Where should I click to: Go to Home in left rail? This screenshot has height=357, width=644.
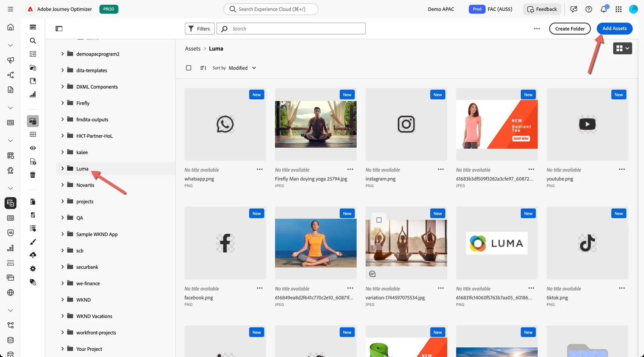[x=10, y=27]
